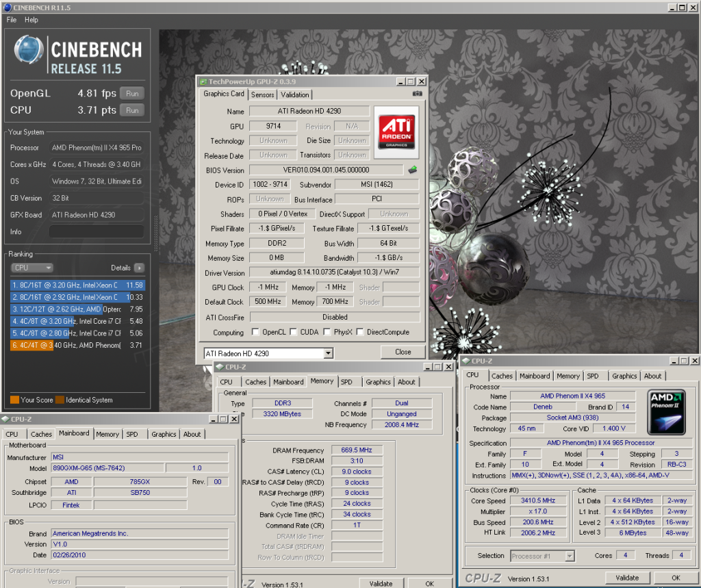This screenshot has width=701, height=588.
Task: Expand the Ranking CPU dropdown
Action: point(31,268)
